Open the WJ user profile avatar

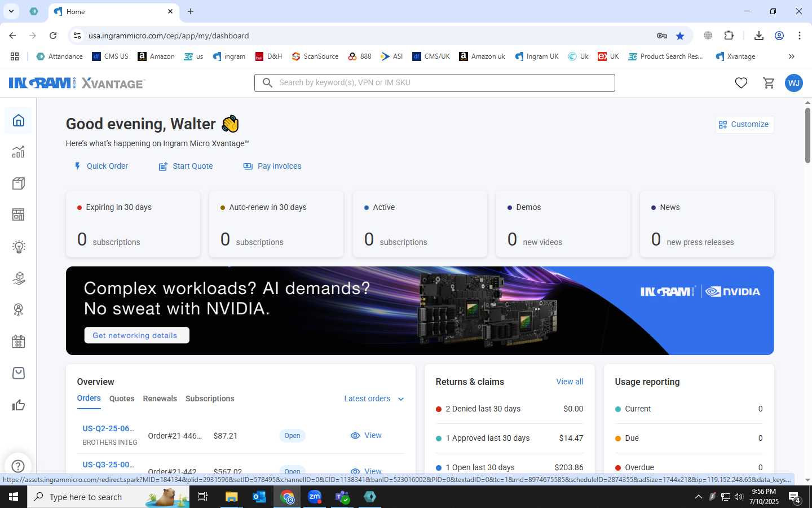point(794,83)
